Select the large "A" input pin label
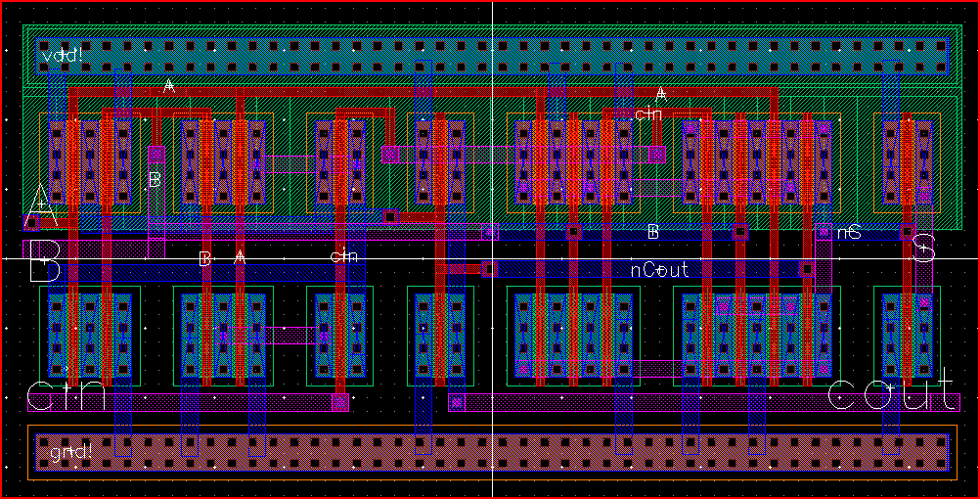The image size is (980, 499). pyautogui.click(x=42, y=205)
